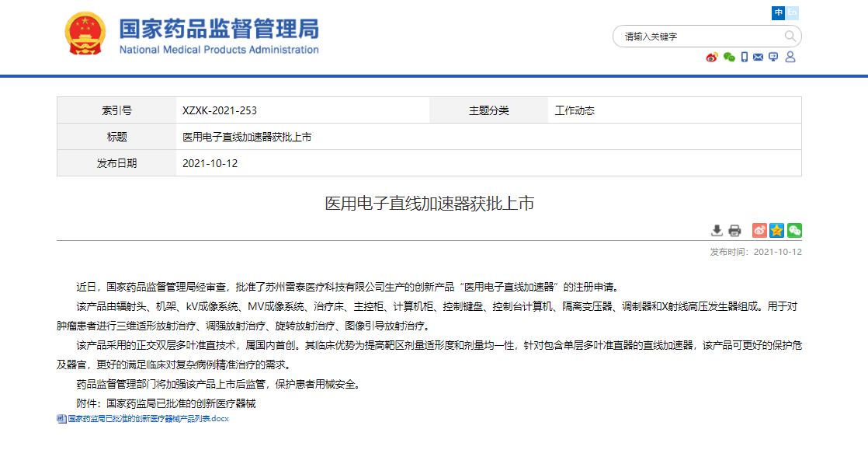Download the article via download icon
Image resolution: width=868 pixels, height=457 pixels.
(717, 230)
